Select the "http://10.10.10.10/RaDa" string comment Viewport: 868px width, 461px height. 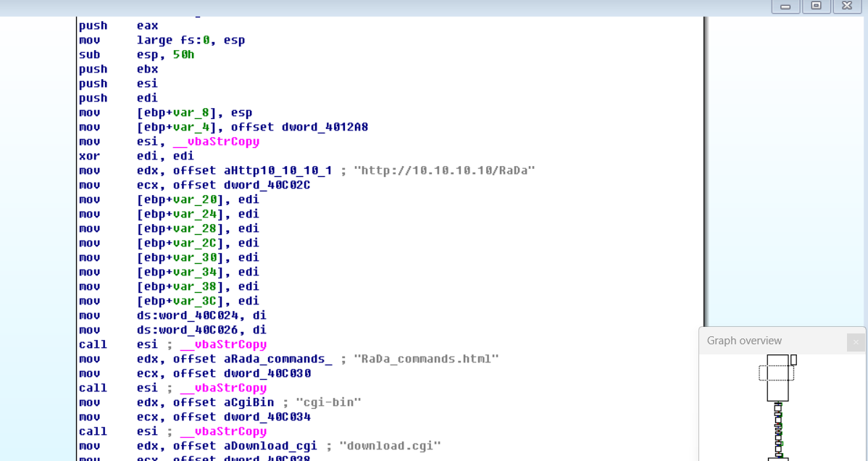(x=445, y=170)
